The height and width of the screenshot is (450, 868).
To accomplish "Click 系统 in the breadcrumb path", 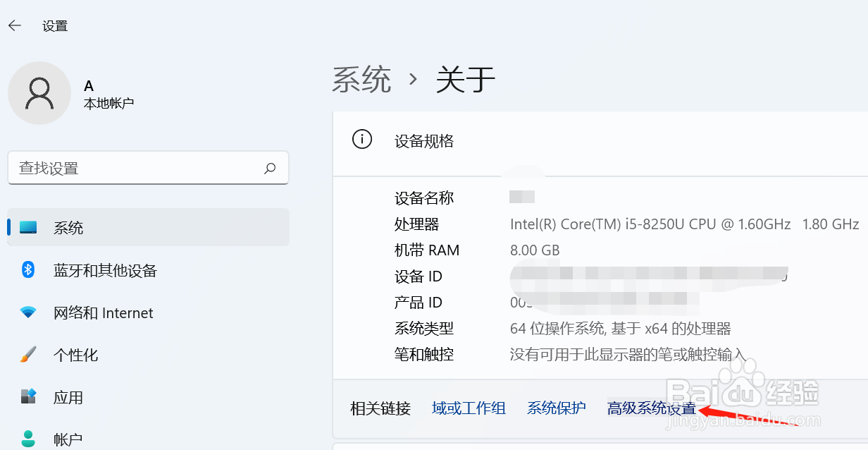I will [x=361, y=80].
